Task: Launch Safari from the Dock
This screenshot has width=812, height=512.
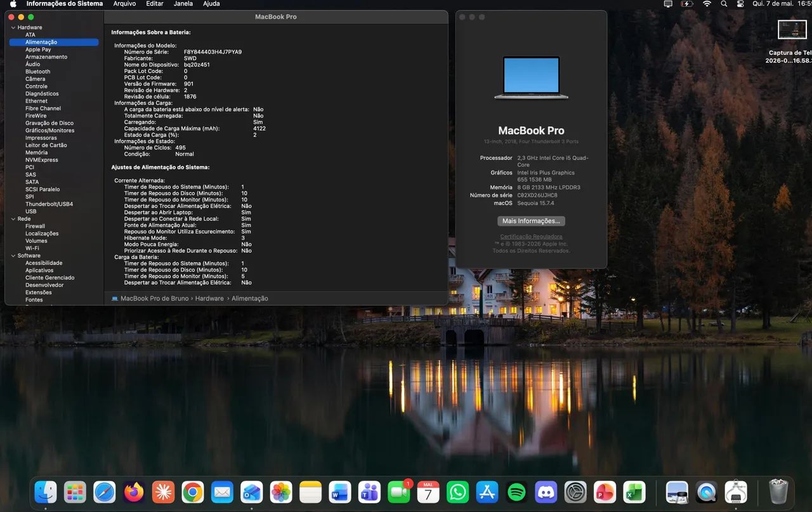Action: tap(105, 492)
